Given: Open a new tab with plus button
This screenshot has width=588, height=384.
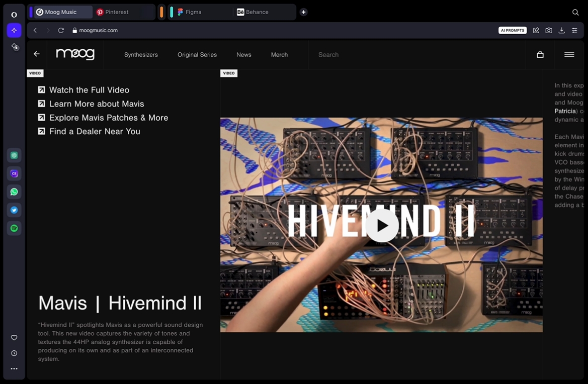Looking at the screenshot, I should [303, 12].
